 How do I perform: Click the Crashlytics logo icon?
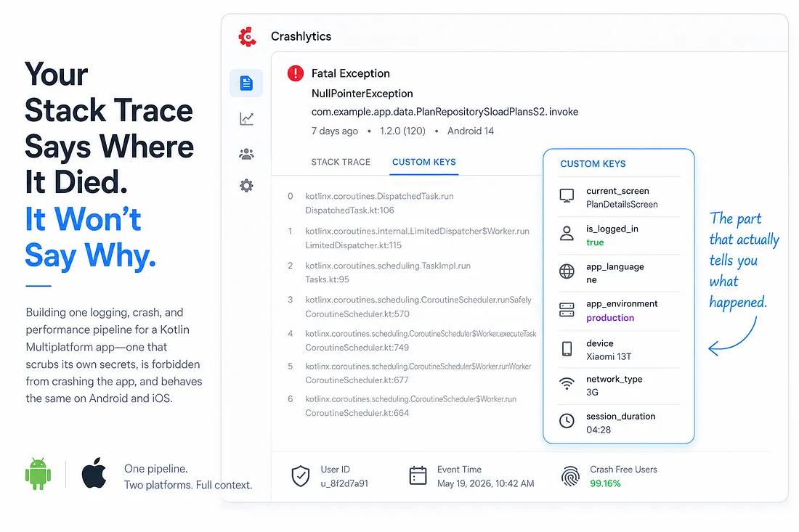pyautogui.click(x=247, y=37)
